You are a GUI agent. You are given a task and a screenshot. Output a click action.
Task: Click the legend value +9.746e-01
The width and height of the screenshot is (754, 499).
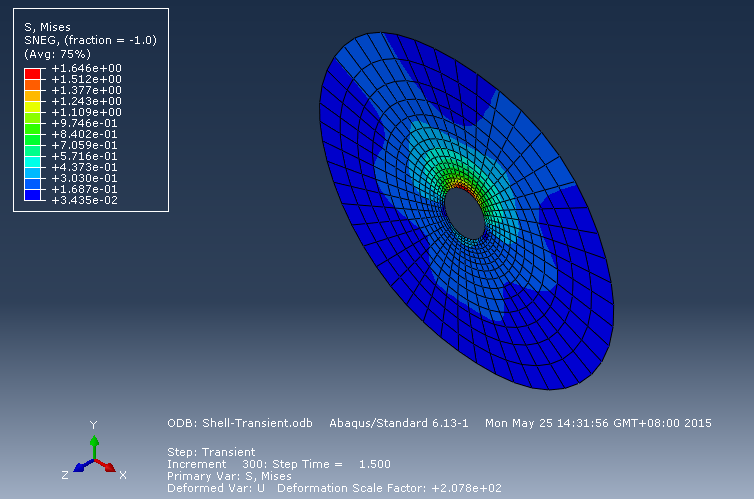[x=85, y=124]
